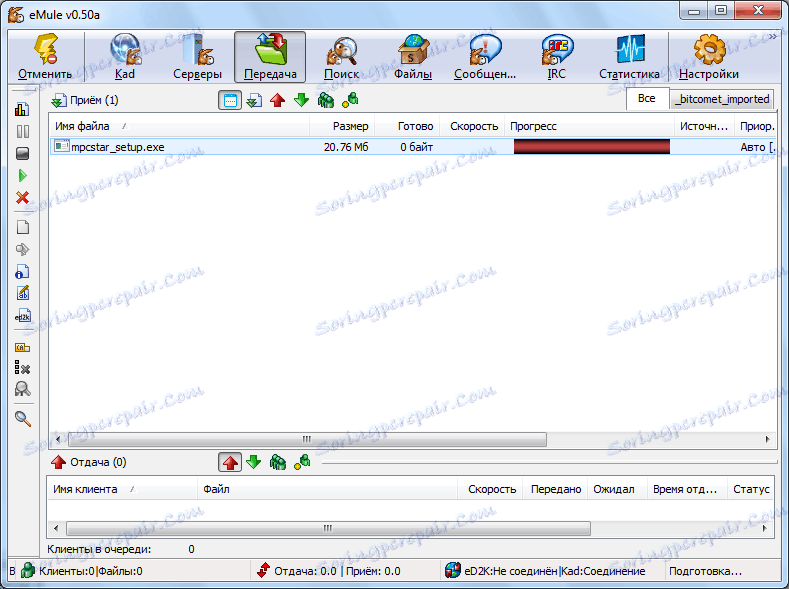Image resolution: width=789 pixels, height=589 pixels.
Task: Open the Сообщения messages page
Action: [485, 57]
